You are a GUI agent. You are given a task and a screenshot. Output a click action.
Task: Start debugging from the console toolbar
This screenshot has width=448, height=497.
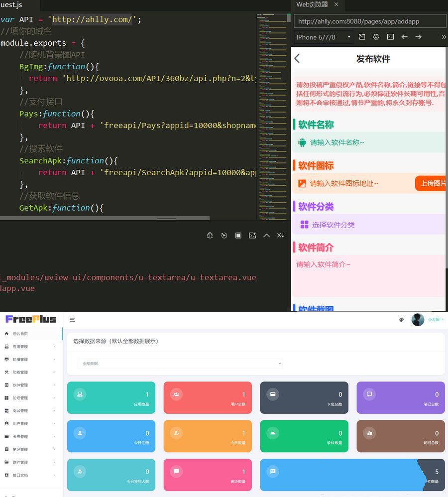[x=210, y=235]
